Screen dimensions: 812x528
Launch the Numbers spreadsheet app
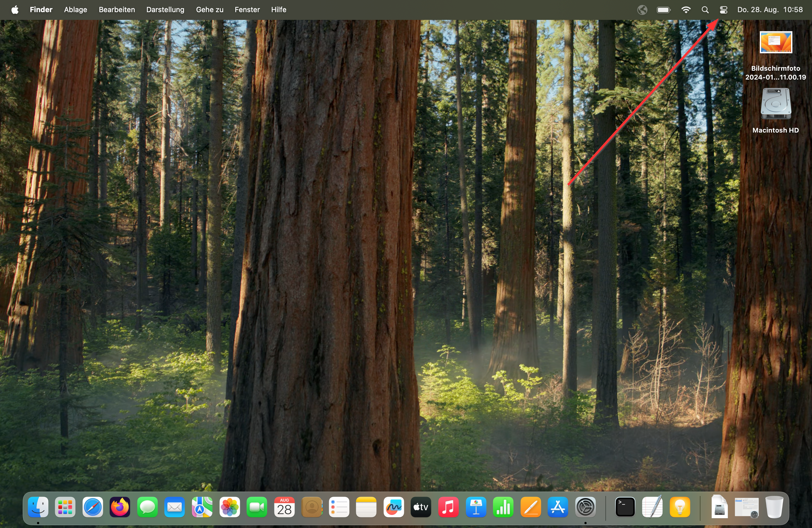pos(503,508)
